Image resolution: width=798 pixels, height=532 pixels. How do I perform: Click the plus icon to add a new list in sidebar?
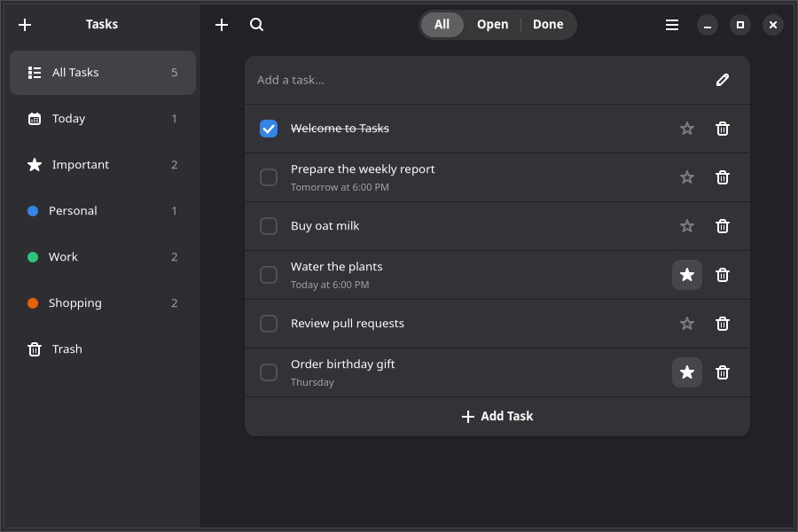25,25
